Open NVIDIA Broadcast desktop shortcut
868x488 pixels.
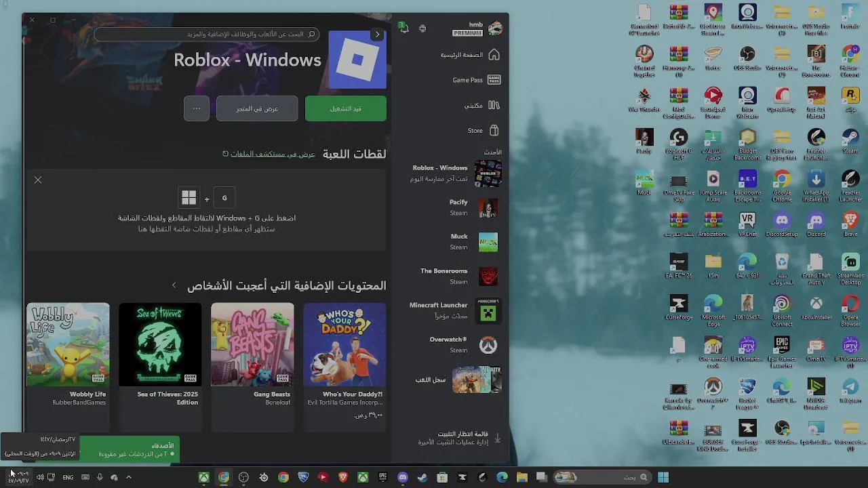[x=816, y=394]
